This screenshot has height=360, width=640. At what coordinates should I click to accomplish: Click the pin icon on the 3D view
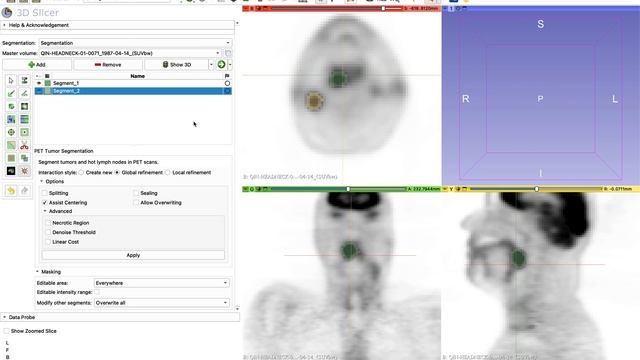pos(445,8)
